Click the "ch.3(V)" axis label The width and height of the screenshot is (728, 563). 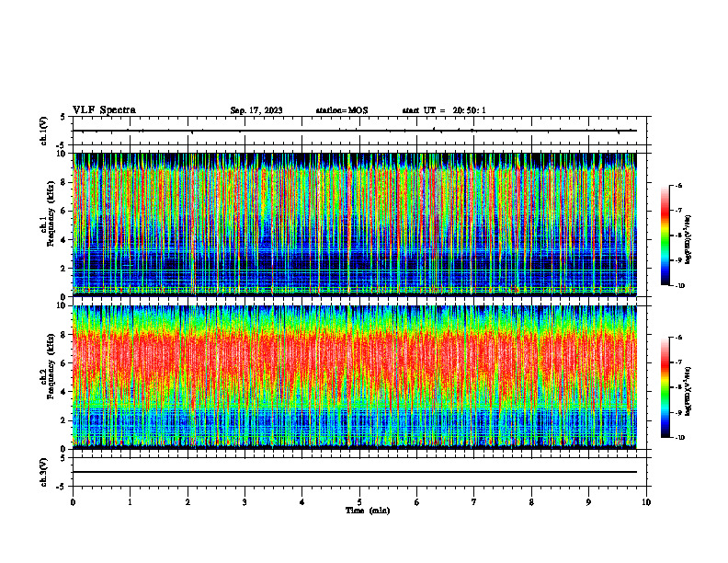tap(44, 472)
